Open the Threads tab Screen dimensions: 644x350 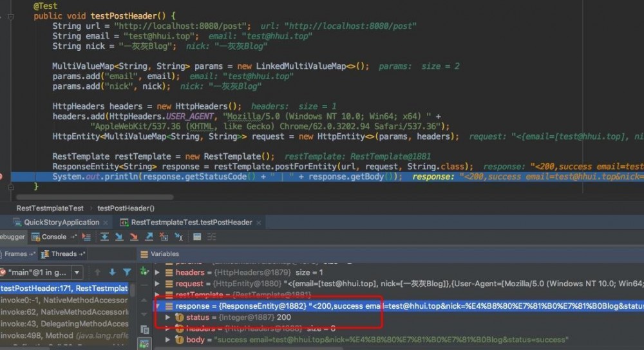64,254
